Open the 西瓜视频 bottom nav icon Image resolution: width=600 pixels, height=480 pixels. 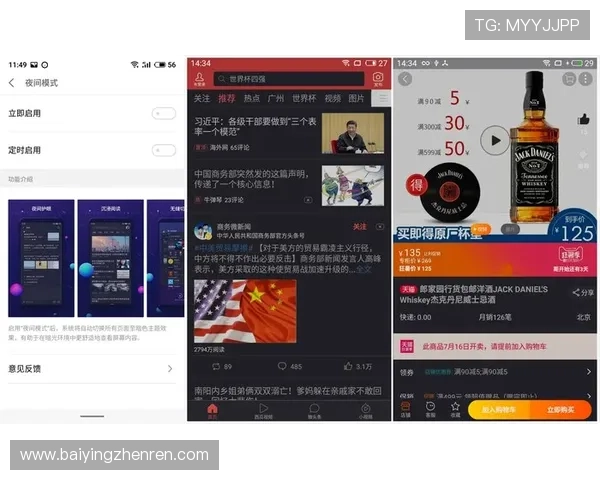tap(263, 411)
